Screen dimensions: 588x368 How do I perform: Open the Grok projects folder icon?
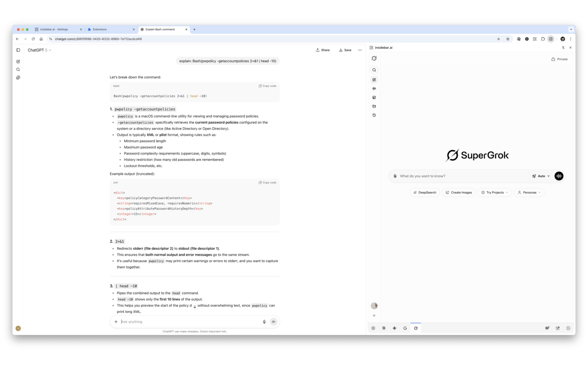(374, 106)
